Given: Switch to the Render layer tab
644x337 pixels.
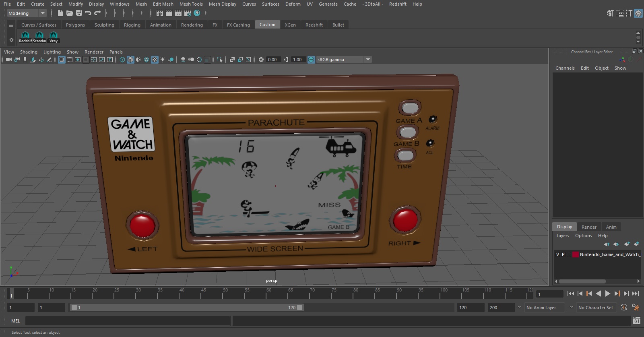Looking at the screenshot, I should click(589, 227).
